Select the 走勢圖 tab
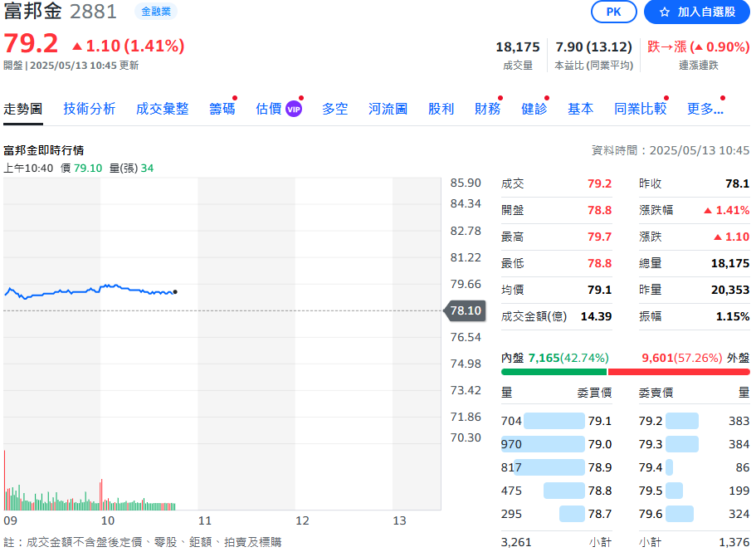This screenshot has height=552, width=756. tap(22, 109)
